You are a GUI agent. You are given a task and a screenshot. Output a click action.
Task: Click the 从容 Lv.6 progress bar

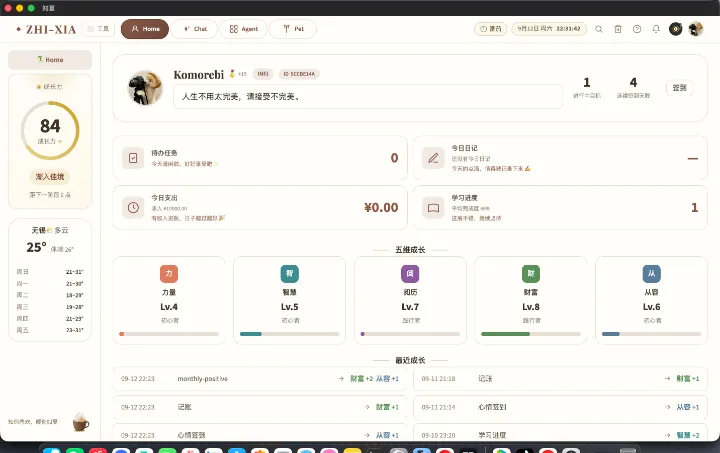[652, 334]
